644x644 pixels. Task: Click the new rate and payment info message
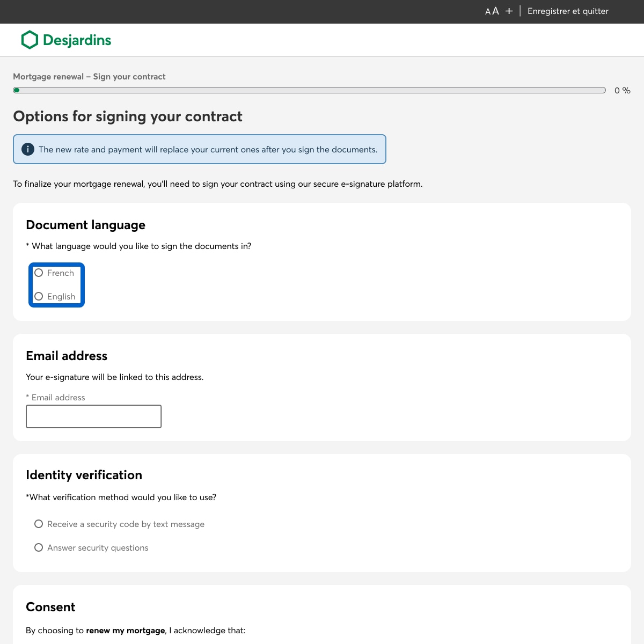click(x=208, y=150)
